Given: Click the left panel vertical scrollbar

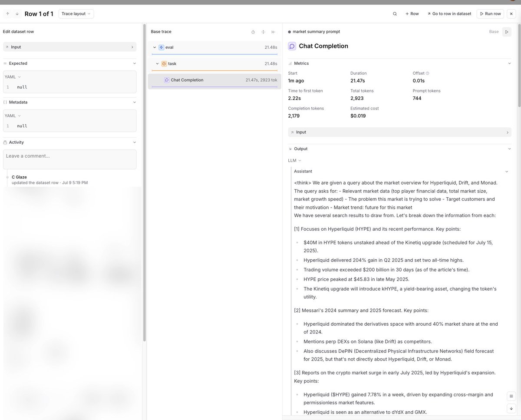Looking at the screenshot, I should click(144, 182).
